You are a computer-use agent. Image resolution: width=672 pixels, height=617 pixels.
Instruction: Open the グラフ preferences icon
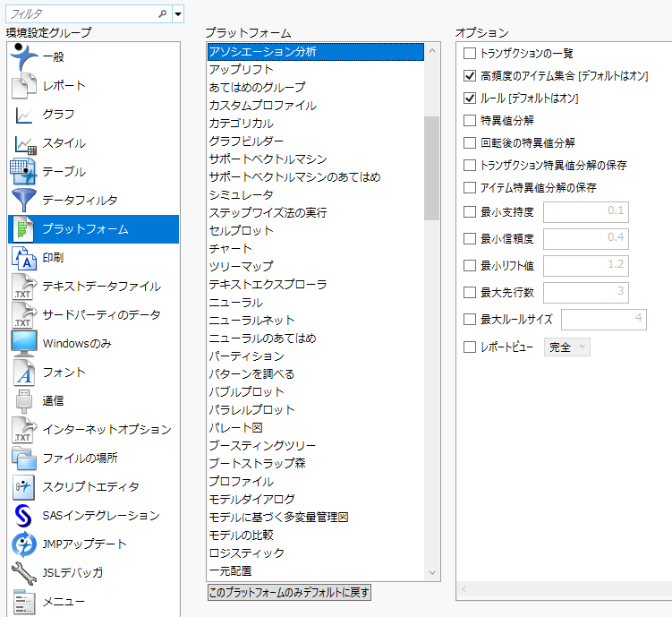point(23,115)
